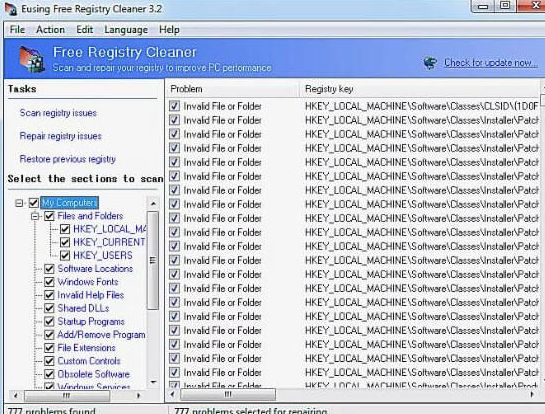The height and width of the screenshot is (414, 545).
Task: Click the Check for update now link
Action: (490, 63)
